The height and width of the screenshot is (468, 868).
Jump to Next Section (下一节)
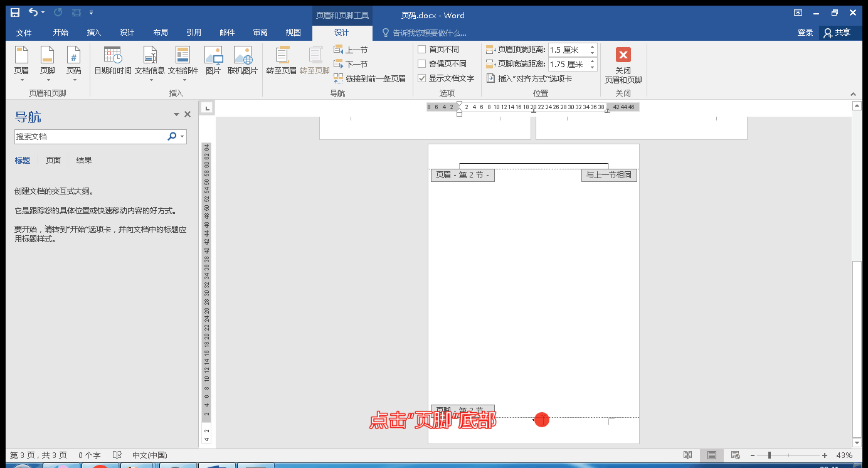(351, 64)
